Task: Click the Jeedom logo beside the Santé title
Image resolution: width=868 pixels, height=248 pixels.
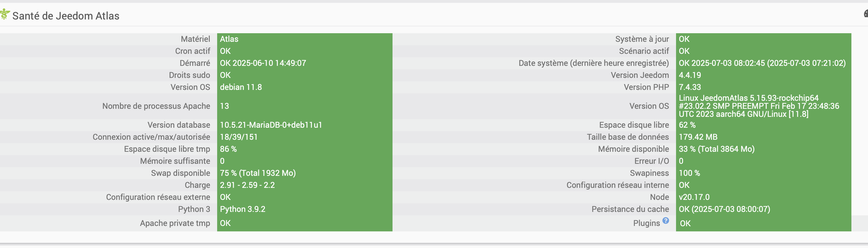Action: (x=5, y=15)
